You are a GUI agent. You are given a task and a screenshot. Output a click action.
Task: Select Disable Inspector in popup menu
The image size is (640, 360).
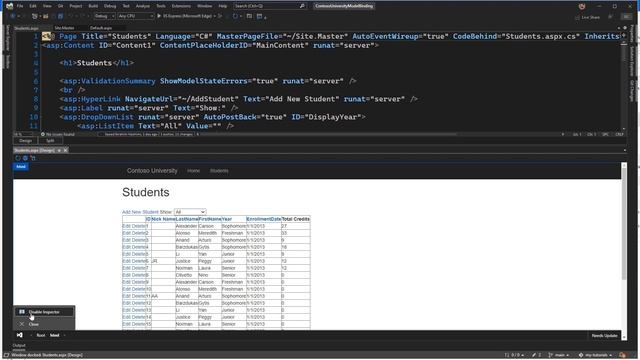click(x=44, y=312)
